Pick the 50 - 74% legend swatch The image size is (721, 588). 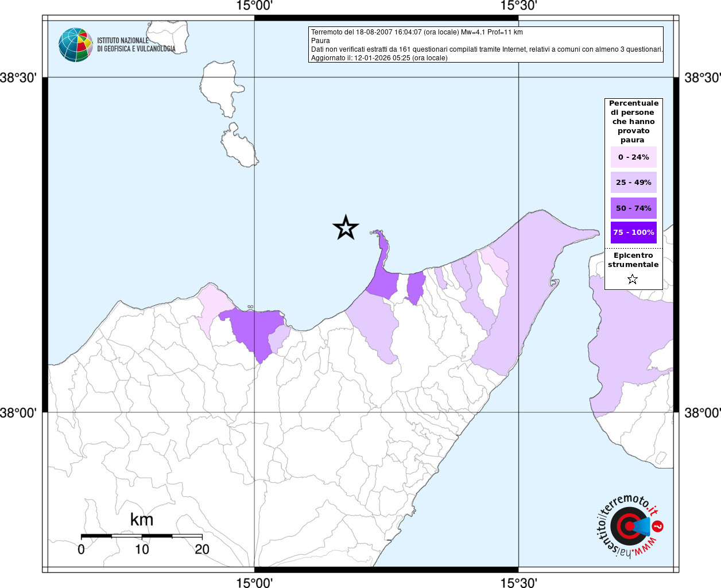[633, 208]
